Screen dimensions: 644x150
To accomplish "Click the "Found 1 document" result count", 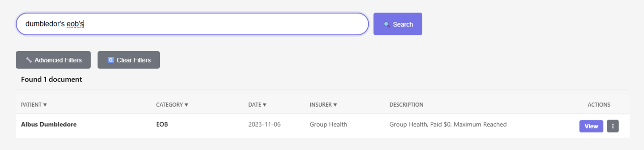I will pos(51,80).
